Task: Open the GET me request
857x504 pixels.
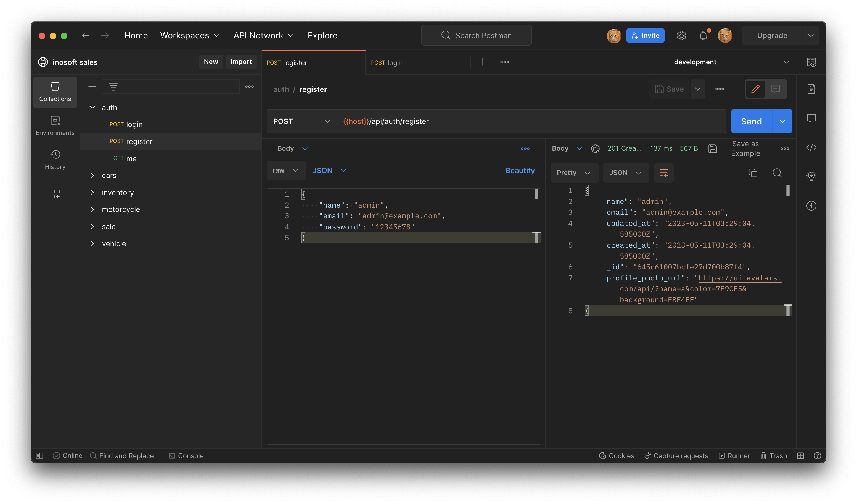Action: pos(171,158)
